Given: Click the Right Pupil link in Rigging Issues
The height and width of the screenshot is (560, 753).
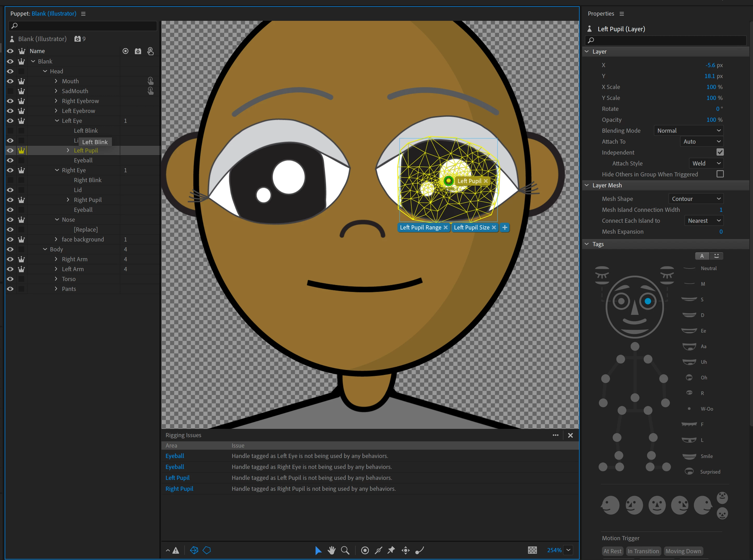Looking at the screenshot, I should point(179,488).
